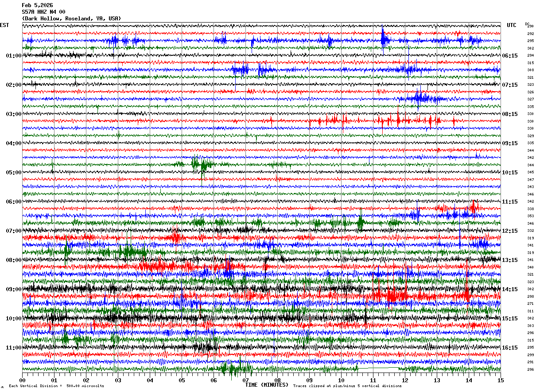536x392 pixels.
Task: Click the '15:15' UTC time label
Action: [x=510, y=319]
